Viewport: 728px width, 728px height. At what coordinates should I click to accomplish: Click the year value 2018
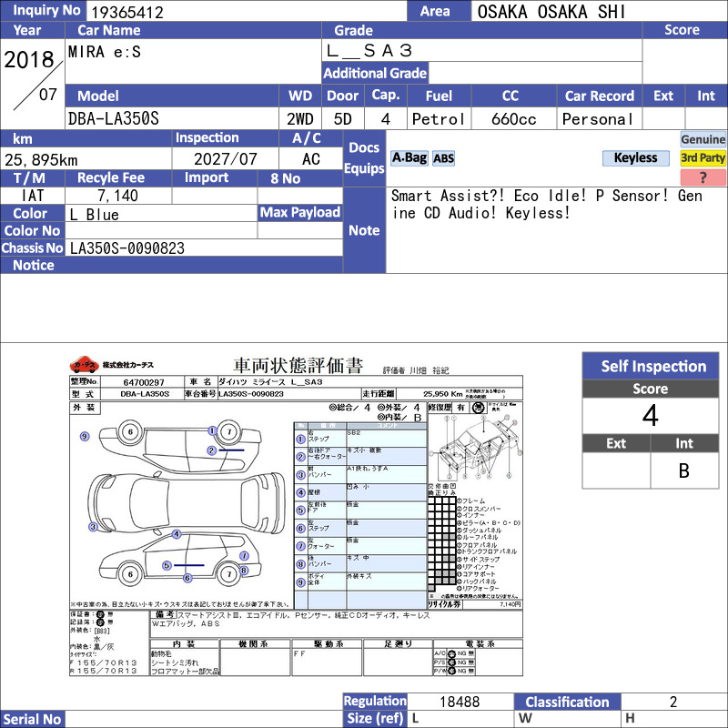coord(29,59)
